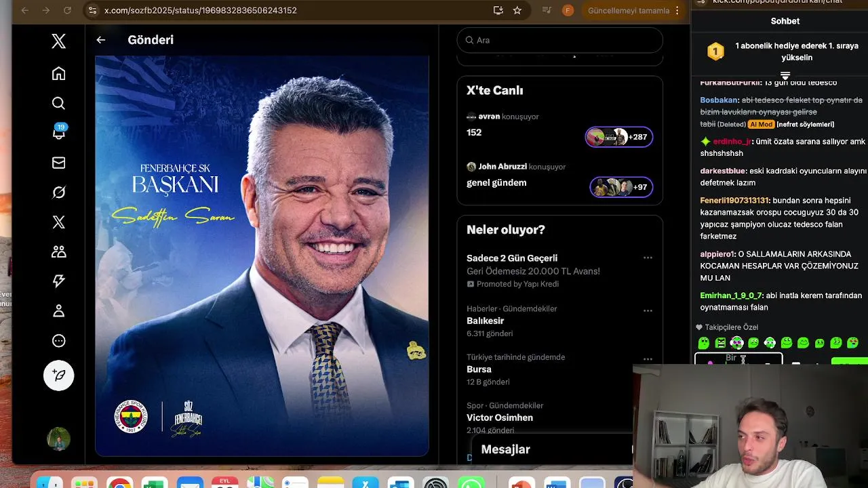Image resolution: width=868 pixels, height=488 pixels.
Task: Click the round white Post compose button
Action: click(59, 375)
